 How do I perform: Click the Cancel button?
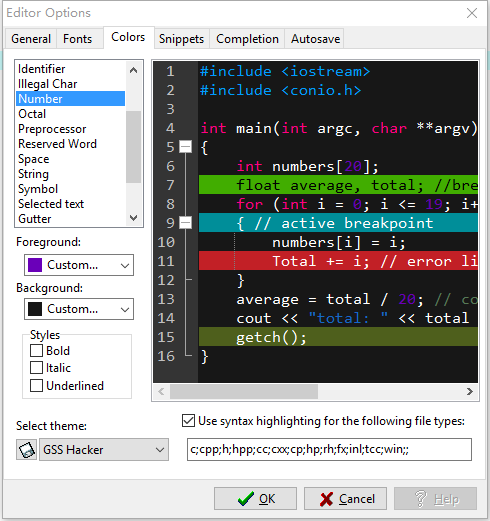click(x=345, y=499)
